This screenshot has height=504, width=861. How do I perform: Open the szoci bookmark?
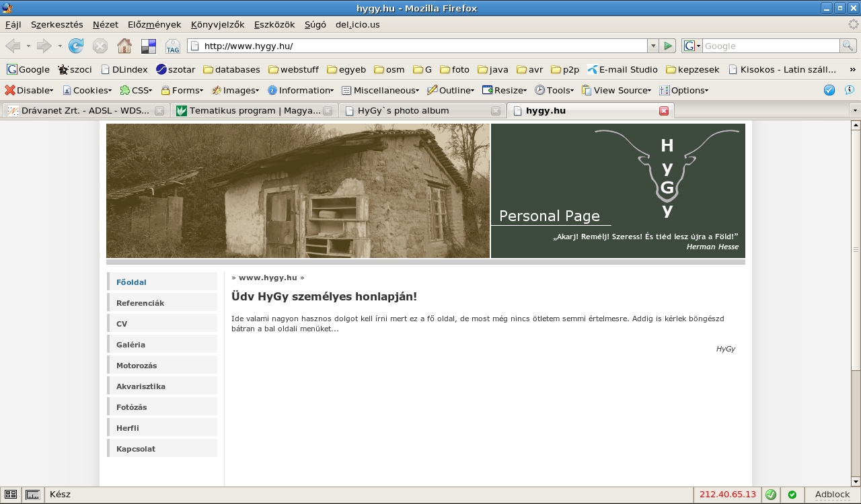75,69
